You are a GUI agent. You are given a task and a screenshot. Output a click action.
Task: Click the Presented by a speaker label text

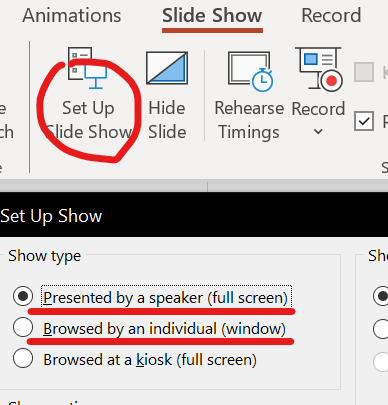click(x=166, y=298)
